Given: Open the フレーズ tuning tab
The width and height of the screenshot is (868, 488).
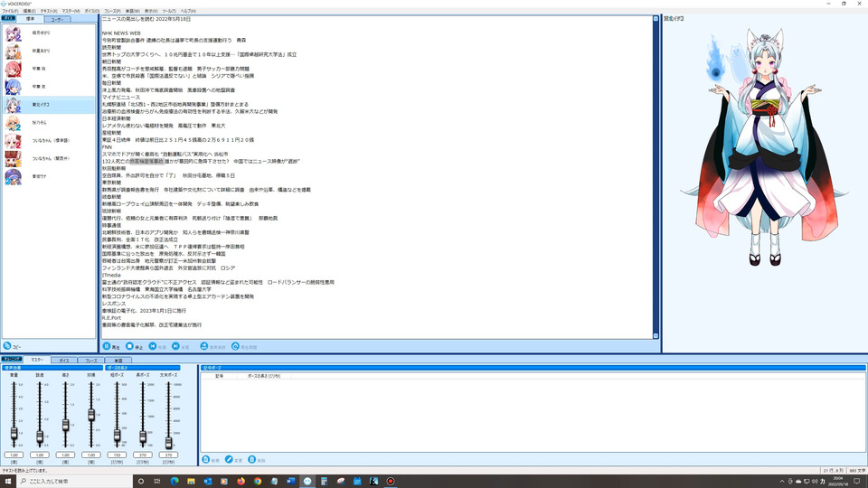Looking at the screenshot, I should click(90, 361).
